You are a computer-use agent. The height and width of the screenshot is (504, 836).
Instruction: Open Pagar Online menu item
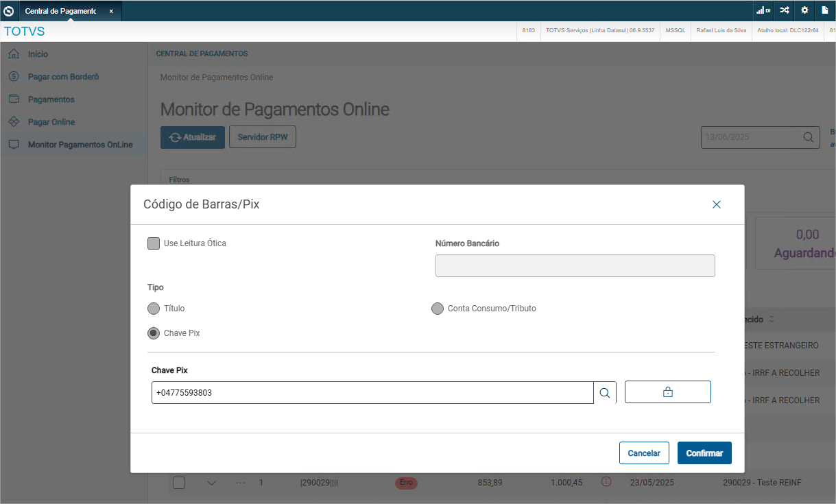(x=51, y=122)
